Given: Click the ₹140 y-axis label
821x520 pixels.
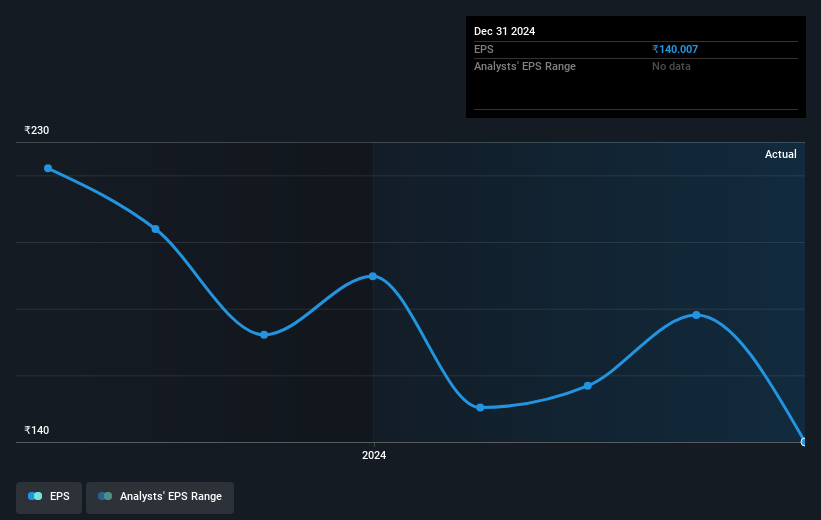Looking at the screenshot, I should [x=37, y=430].
